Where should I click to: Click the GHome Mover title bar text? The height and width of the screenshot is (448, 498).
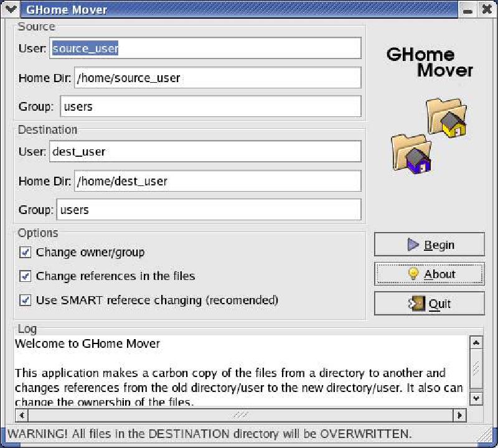tap(67, 9)
